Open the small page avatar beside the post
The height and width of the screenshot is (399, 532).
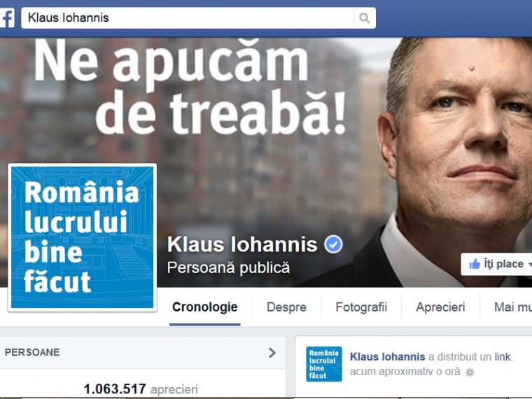pos(323,364)
